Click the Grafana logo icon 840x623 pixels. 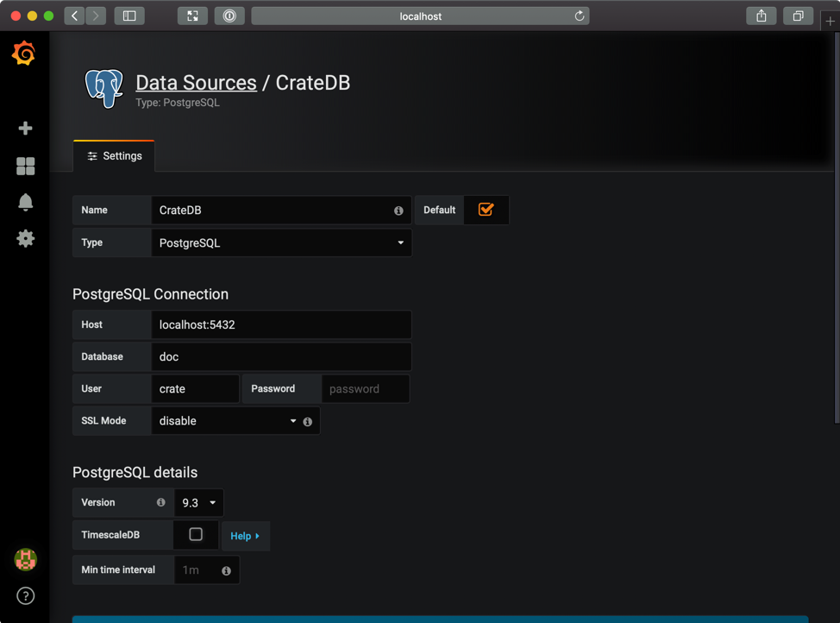[x=24, y=53]
